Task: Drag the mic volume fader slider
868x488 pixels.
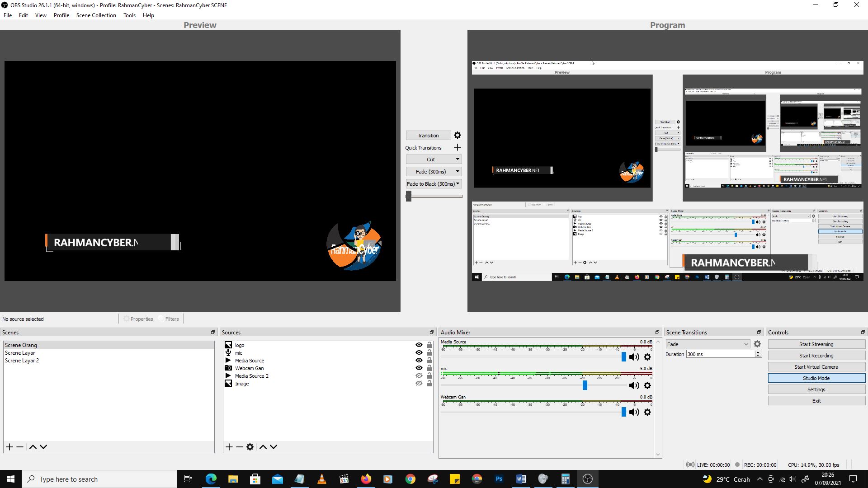Action: tap(585, 385)
